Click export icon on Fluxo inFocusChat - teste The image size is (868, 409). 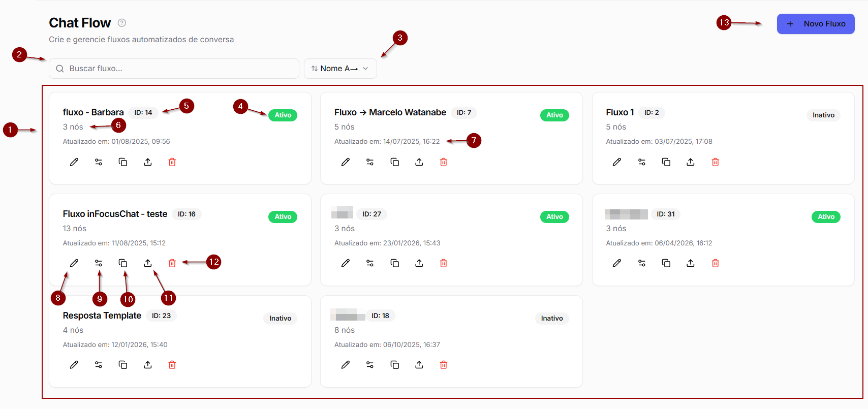tap(148, 263)
